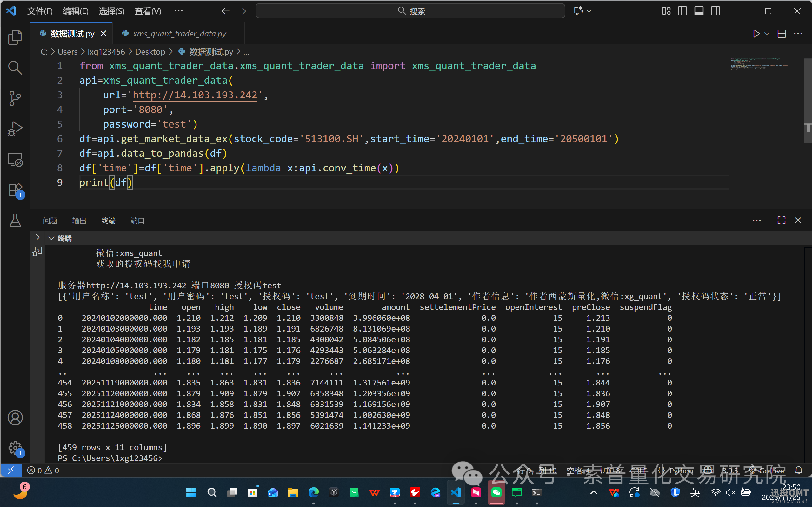Toggle the bottom panel layout button

(699, 11)
